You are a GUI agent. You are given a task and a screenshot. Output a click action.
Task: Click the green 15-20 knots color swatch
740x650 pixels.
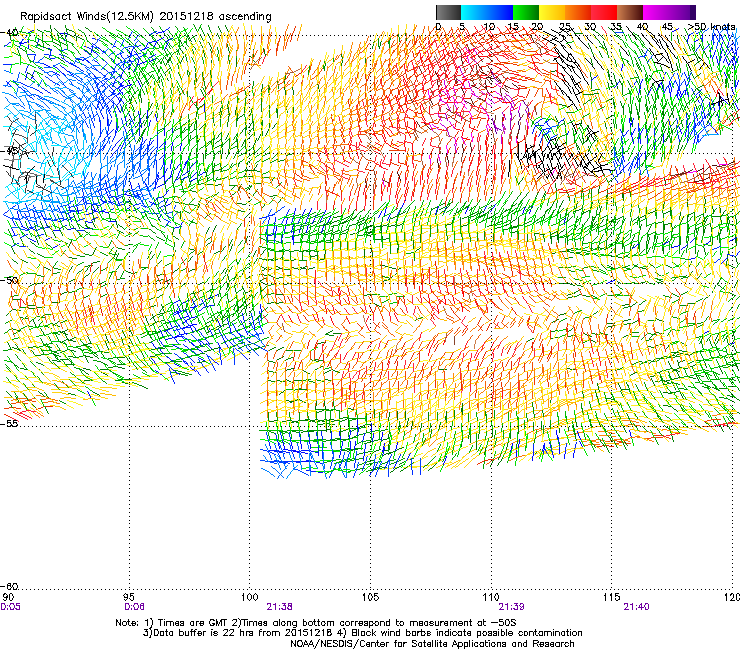526,12
